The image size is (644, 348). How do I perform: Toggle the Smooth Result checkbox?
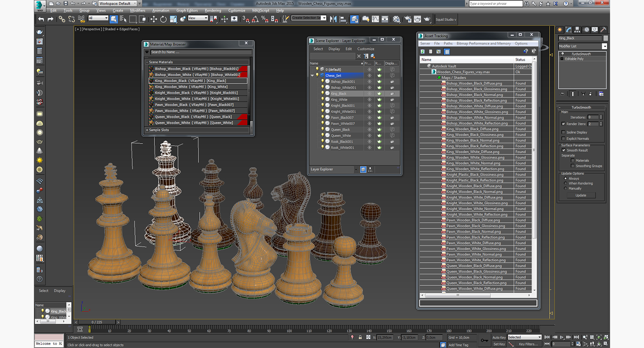563,150
